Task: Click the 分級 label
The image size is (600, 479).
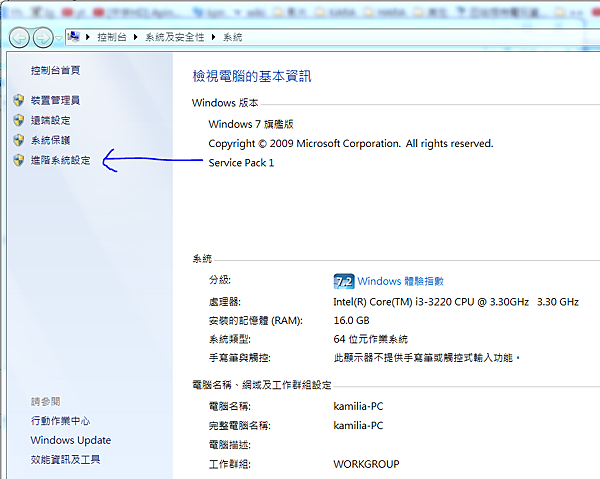Action: click(220, 280)
